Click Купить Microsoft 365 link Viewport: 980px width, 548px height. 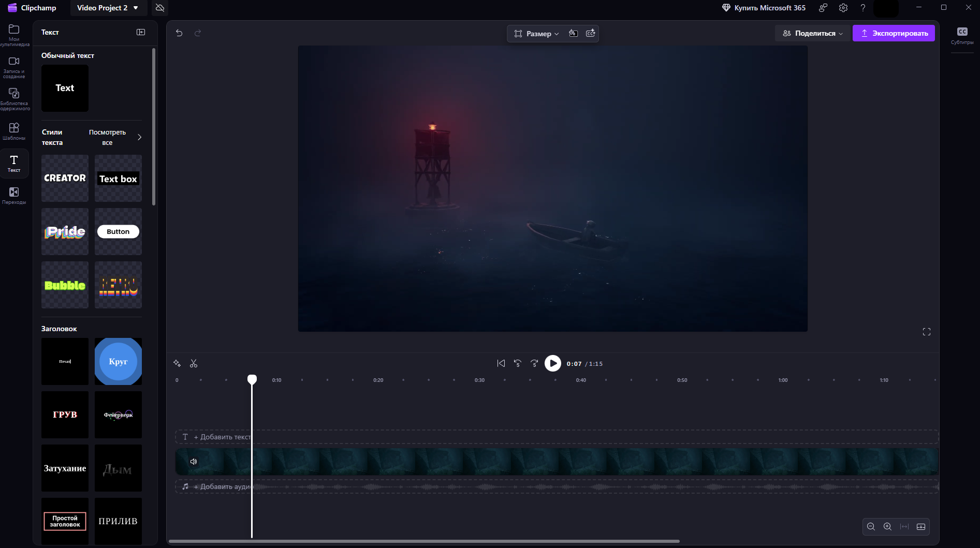point(764,8)
